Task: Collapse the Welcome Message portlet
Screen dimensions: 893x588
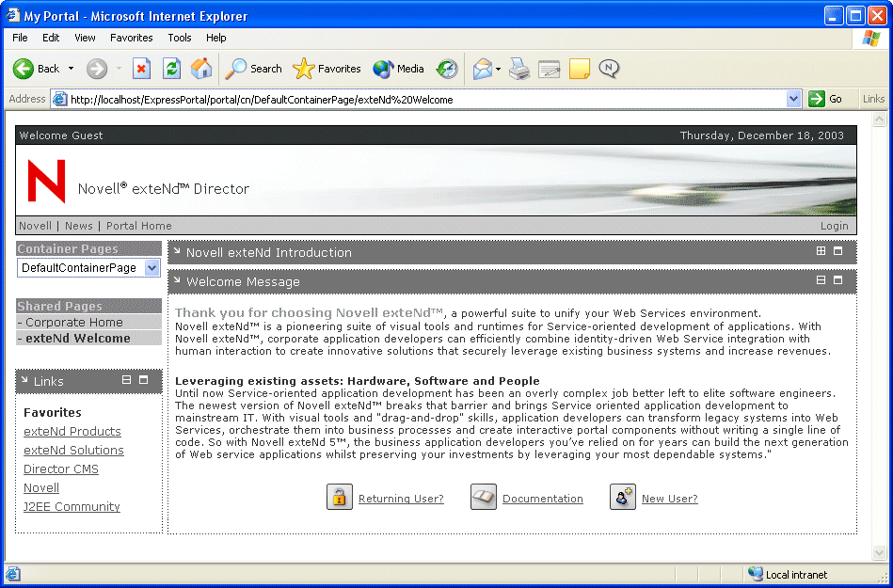Action: pyautogui.click(x=821, y=280)
